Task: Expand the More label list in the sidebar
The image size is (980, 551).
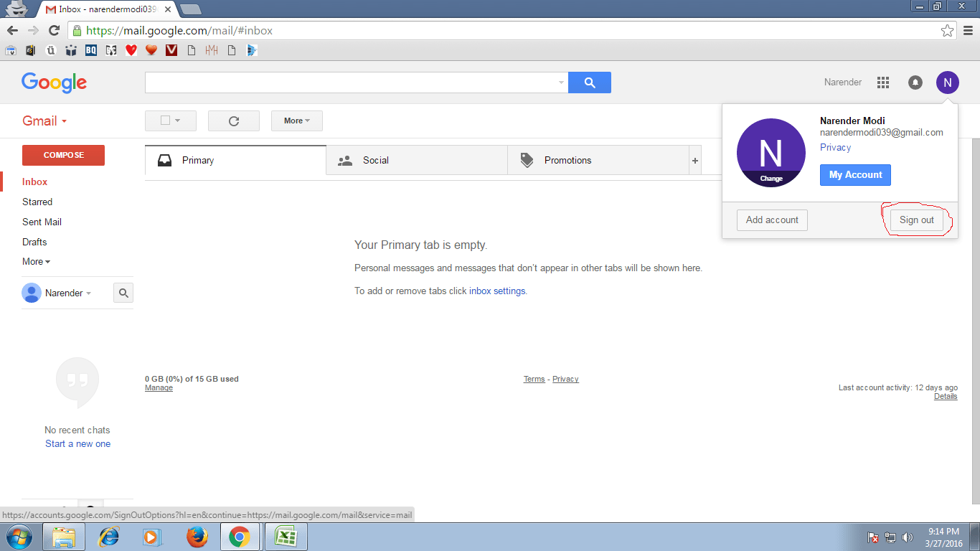Action: [34, 261]
